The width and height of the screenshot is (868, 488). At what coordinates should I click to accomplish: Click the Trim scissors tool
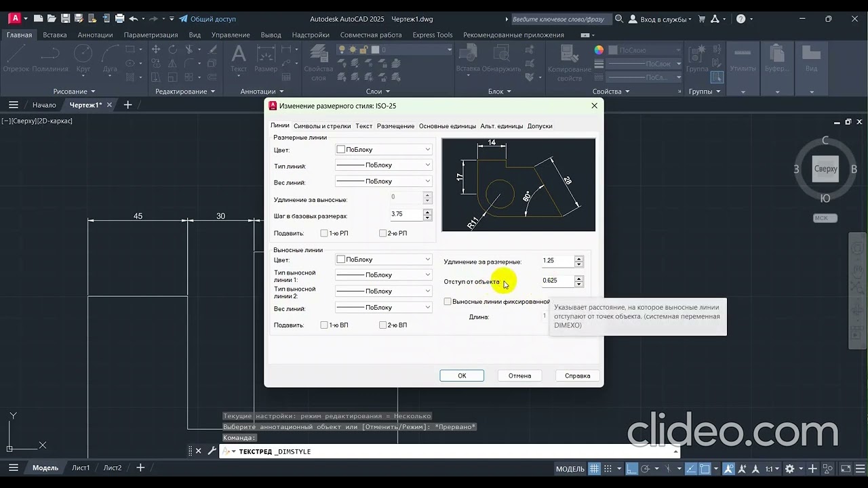[x=190, y=49]
